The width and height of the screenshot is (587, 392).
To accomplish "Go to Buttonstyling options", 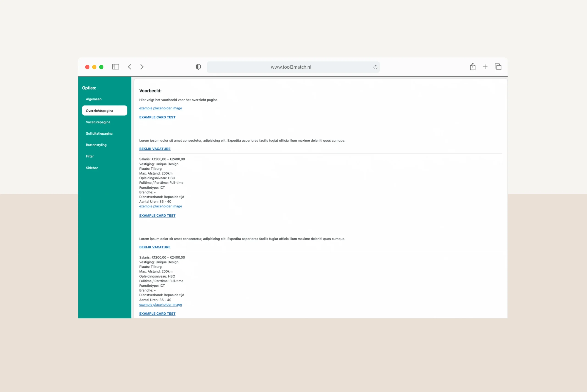I will click(96, 145).
